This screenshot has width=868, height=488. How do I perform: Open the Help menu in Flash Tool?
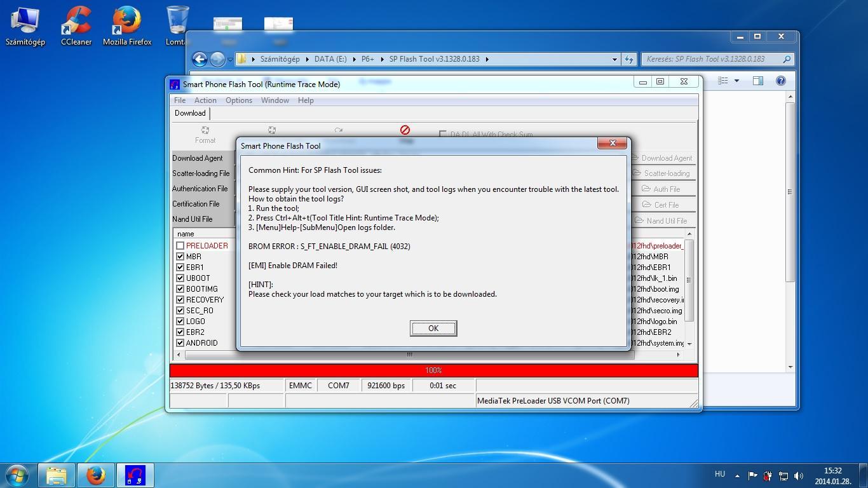click(306, 100)
